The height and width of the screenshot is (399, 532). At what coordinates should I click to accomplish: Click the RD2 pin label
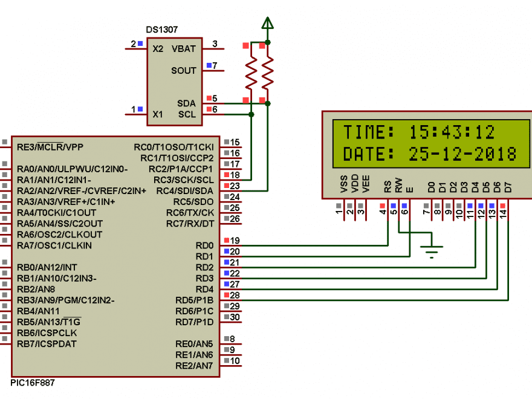204,267
